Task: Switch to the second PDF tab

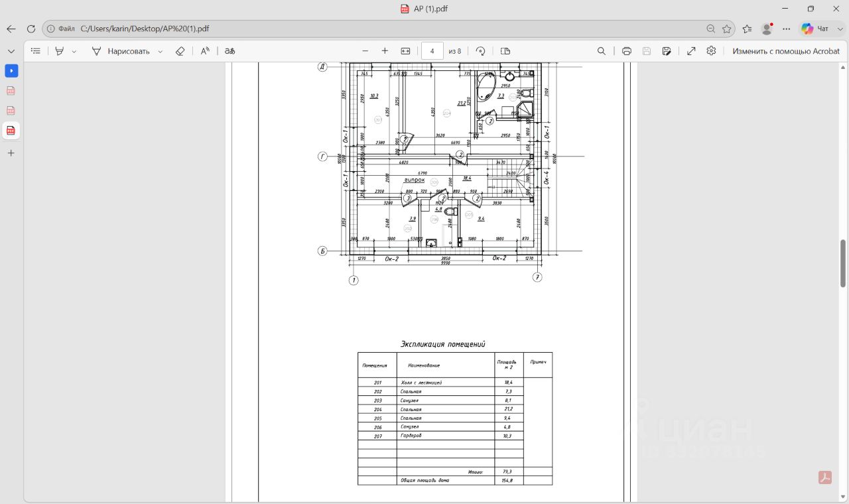Action: pyautogui.click(x=11, y=91)
